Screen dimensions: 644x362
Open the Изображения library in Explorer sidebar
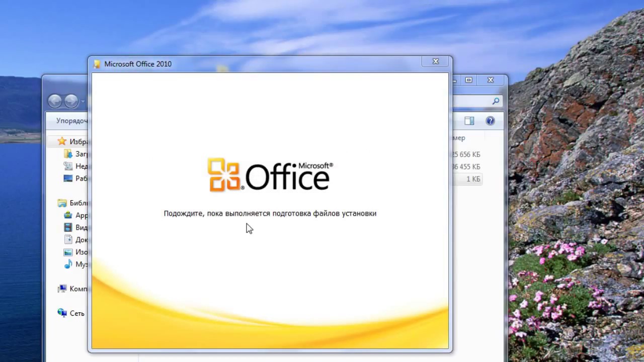click(x=75, y=252)
